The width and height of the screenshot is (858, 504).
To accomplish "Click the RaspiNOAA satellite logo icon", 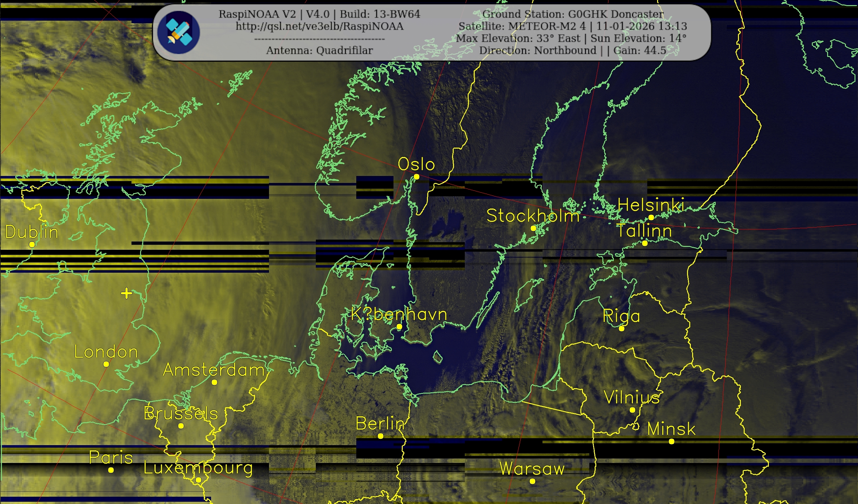I will tap(178, 32).
